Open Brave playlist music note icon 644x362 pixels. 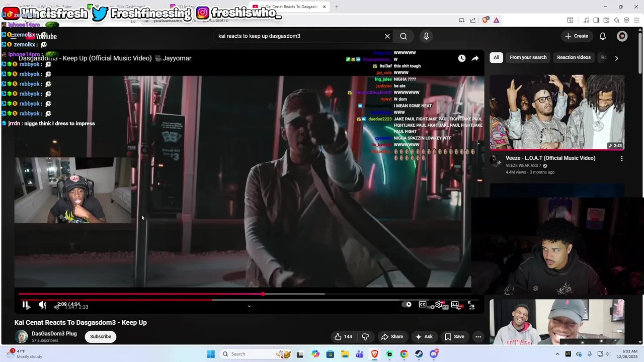click(x=586, y=20)
